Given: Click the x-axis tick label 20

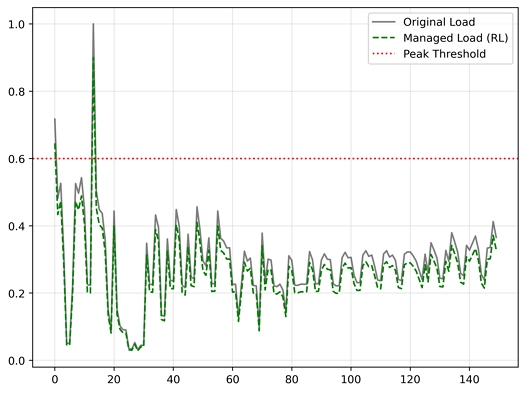Looking at the screenshot, I should 114,379.
